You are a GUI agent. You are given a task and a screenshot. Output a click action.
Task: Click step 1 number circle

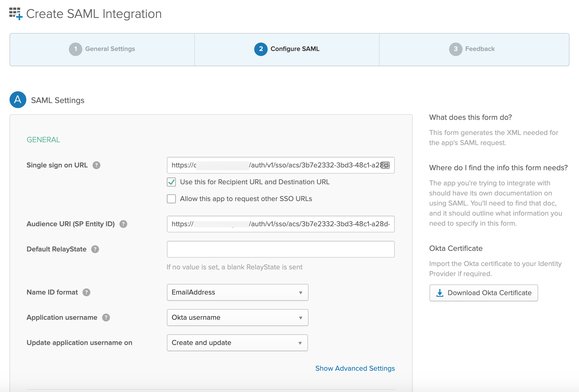[x=76, y=49]
